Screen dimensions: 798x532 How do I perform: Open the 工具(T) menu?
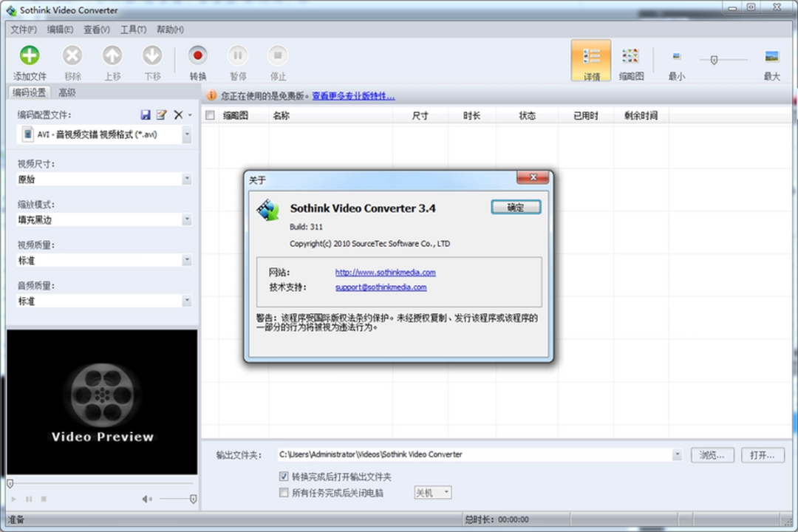coord(133,30)
